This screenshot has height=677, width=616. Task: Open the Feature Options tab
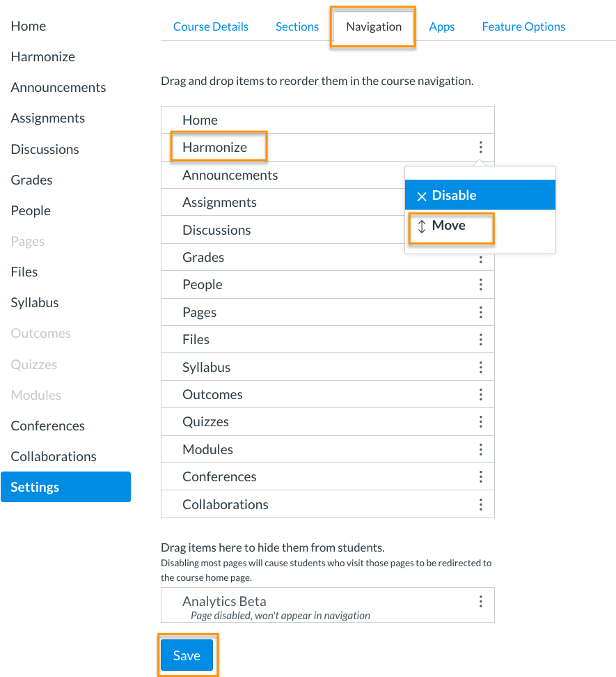(x=523, y=26)
